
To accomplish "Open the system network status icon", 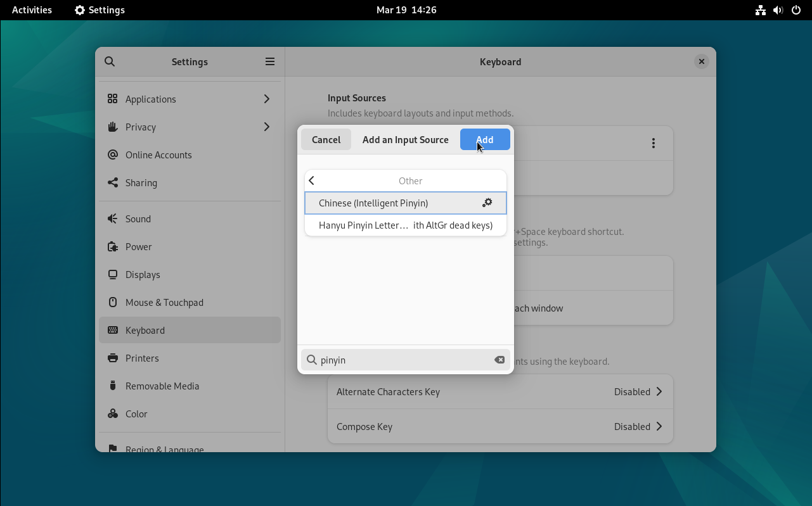I will click(760, 10).
